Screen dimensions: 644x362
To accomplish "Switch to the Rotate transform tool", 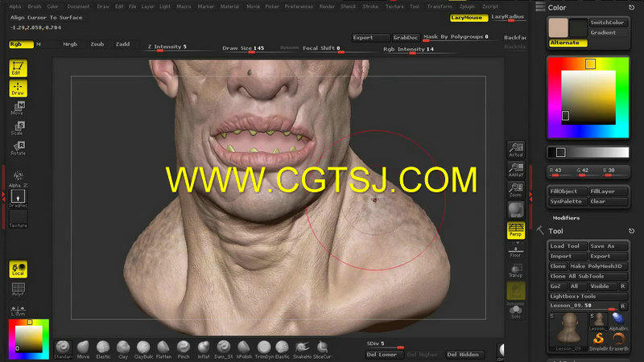I will tap(18, 148).
